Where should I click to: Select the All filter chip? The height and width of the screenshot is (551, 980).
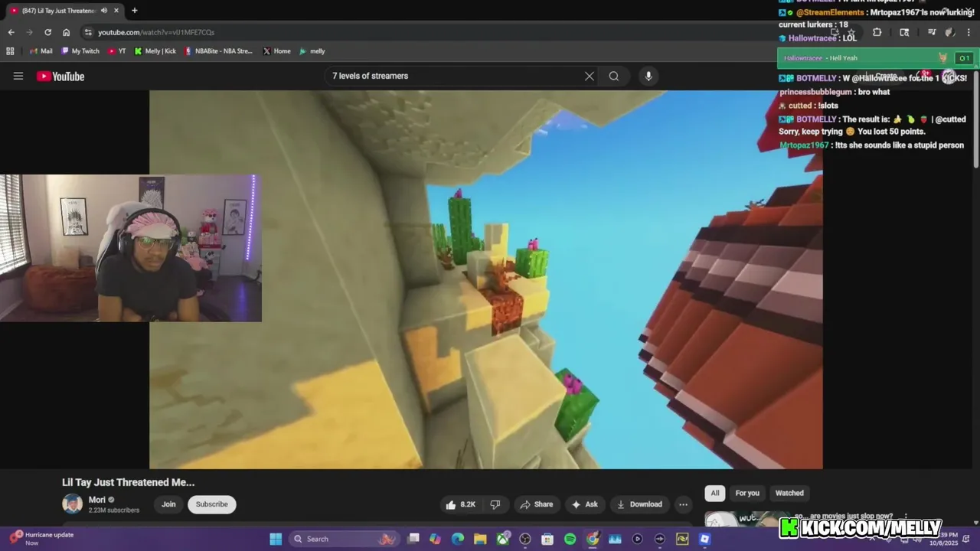pos(715,493)
